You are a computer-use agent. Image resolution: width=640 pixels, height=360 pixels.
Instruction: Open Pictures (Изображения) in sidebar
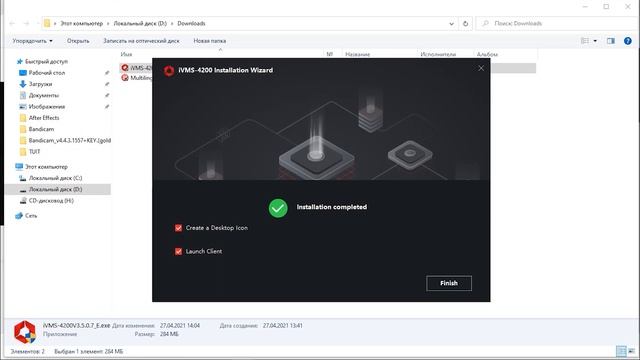(47, 107)
